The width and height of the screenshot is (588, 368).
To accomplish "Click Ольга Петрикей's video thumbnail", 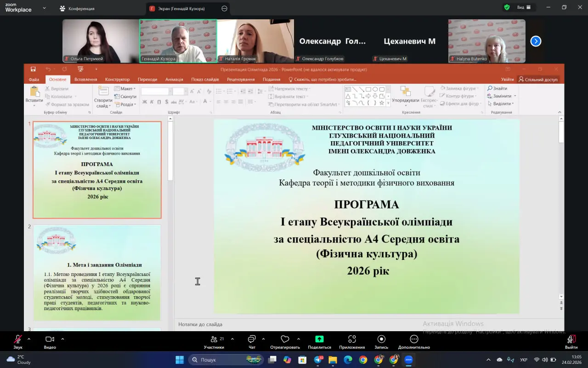I will pyautogui.click(x=101, y=40).
